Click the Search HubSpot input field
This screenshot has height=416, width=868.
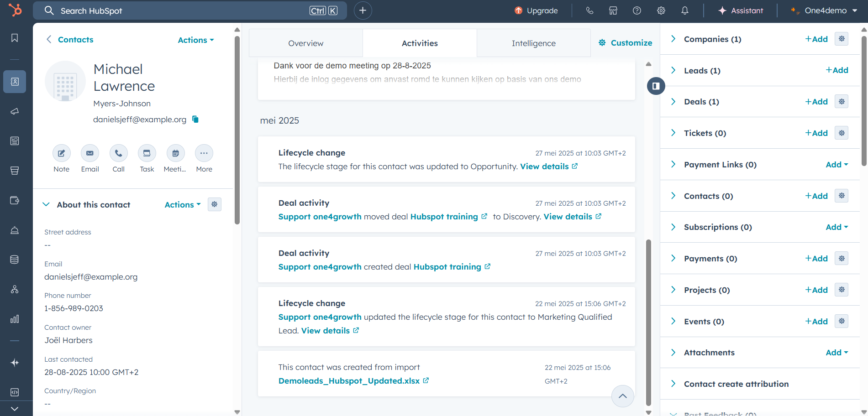tap(183, 10)
